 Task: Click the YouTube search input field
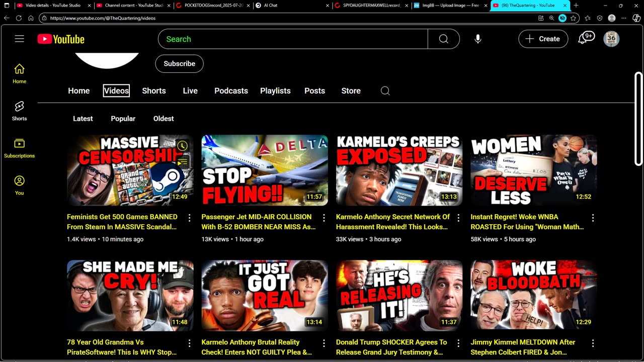(293, 39)
